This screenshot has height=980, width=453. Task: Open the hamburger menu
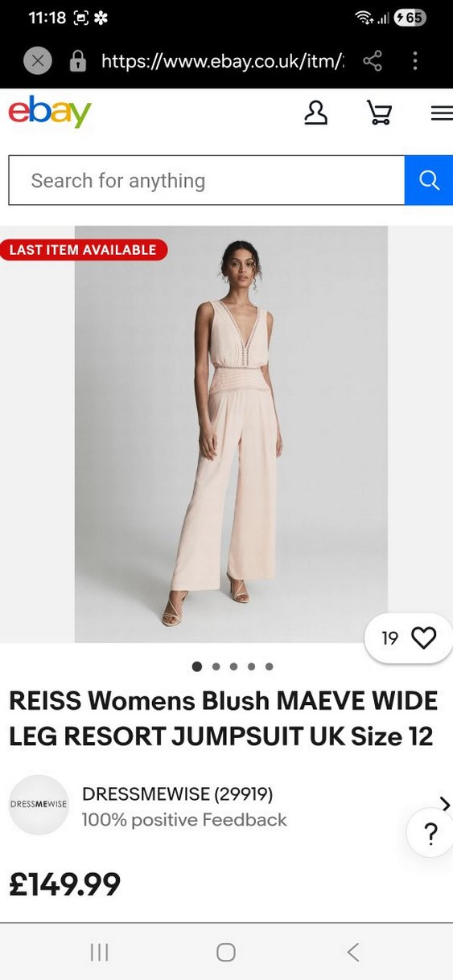coord(442,113)
